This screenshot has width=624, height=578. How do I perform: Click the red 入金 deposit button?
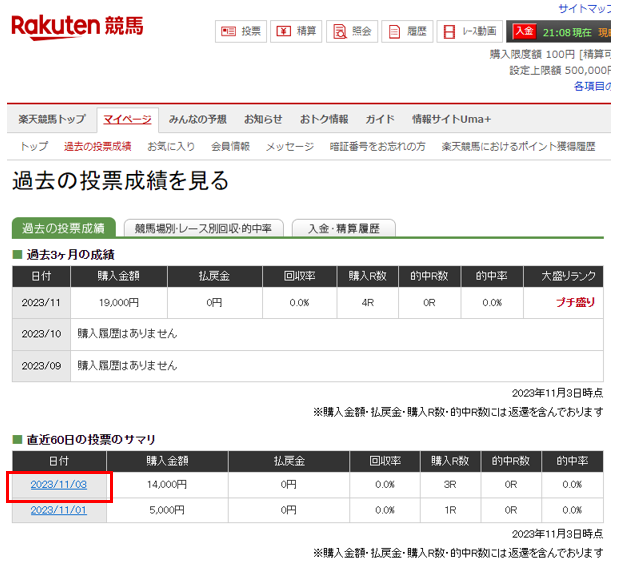524,31
